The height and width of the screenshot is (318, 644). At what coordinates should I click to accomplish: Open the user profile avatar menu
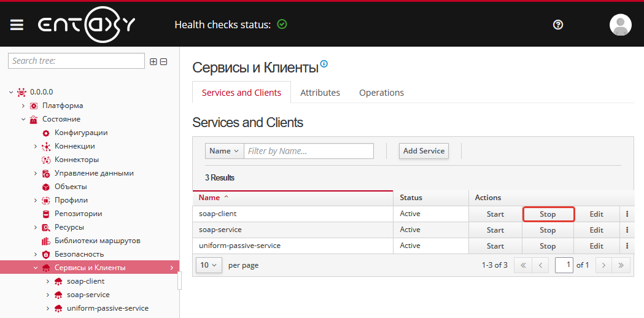tap(620, 25)
